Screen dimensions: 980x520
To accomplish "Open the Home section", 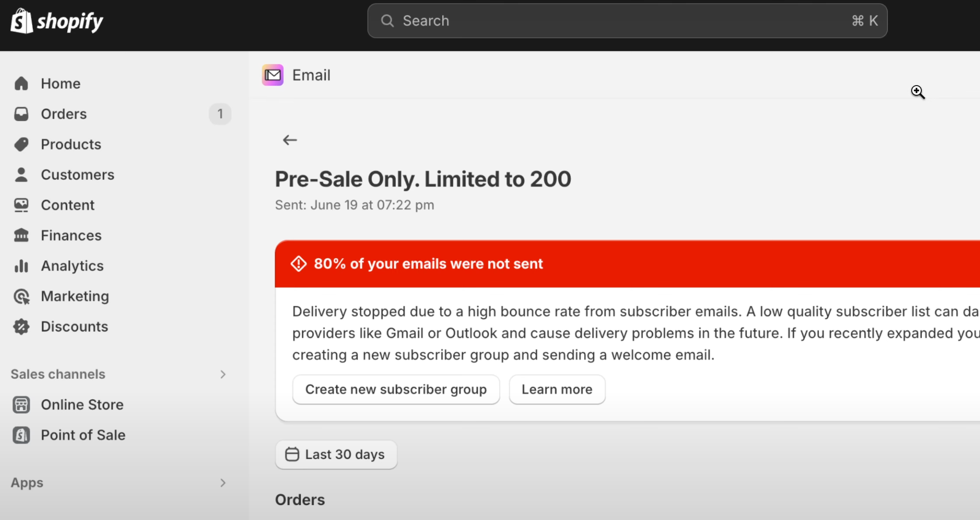I will pyautogui.click(x=61, y=83).
